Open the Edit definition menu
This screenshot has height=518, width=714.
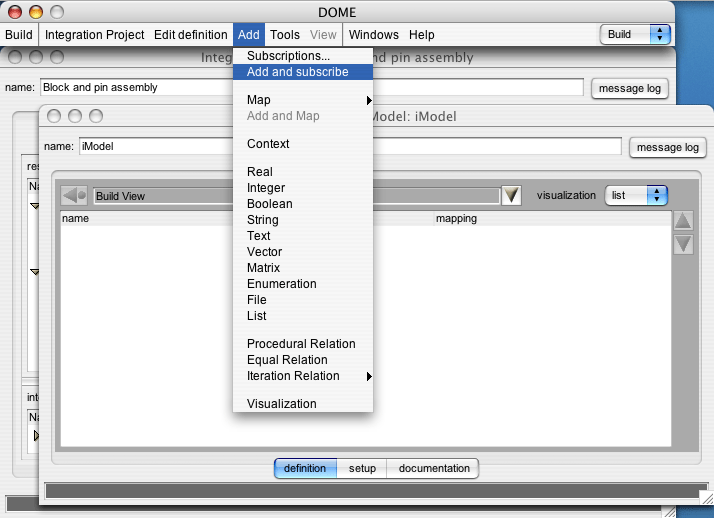point(190,35)
